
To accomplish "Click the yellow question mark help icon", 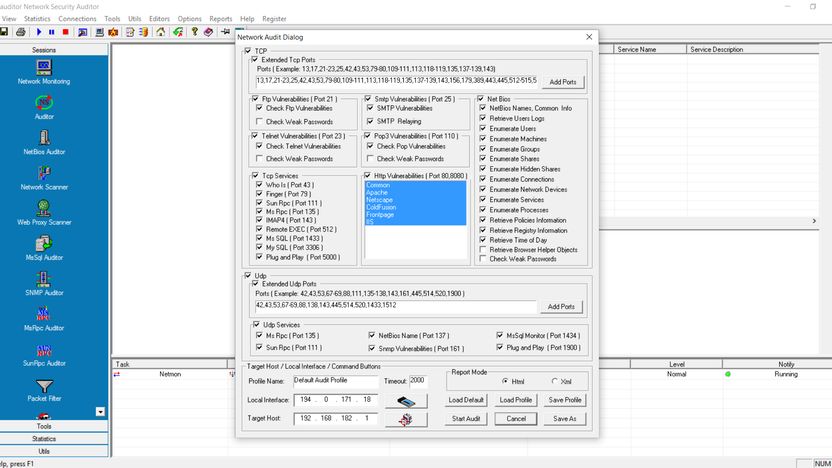I will click(195, 32).
